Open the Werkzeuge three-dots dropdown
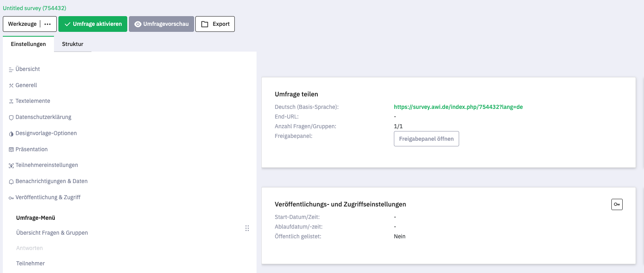 pyautogui.click(x=48, y=24)
